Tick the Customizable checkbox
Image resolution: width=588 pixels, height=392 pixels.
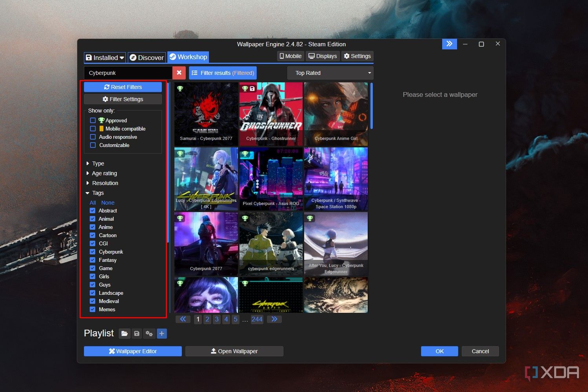(x=93, y=145)
